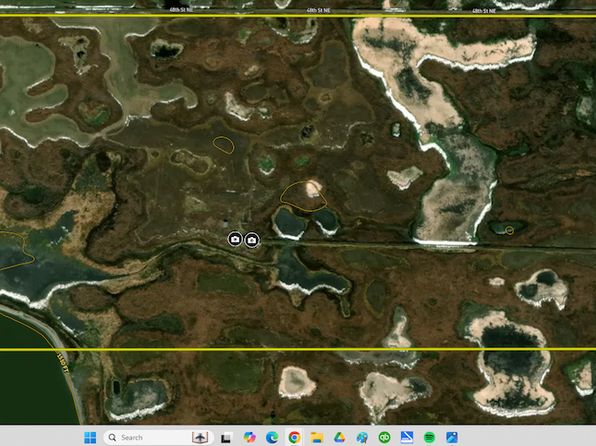Image resolution: width=596 pixels, height=446 pixels.
Task: Open File Explorer from the taskbar
Action: point(317,437)
